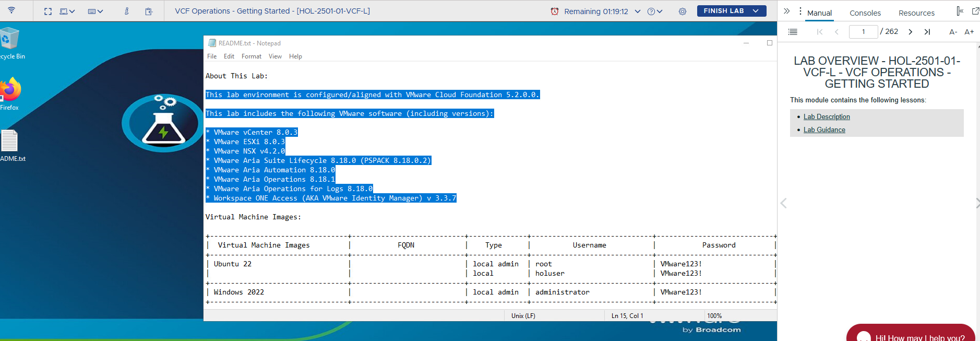The height and width of the screenshot is (341, 980).
Task: Open the Lab Description link
Action: (x=827, y=116)
